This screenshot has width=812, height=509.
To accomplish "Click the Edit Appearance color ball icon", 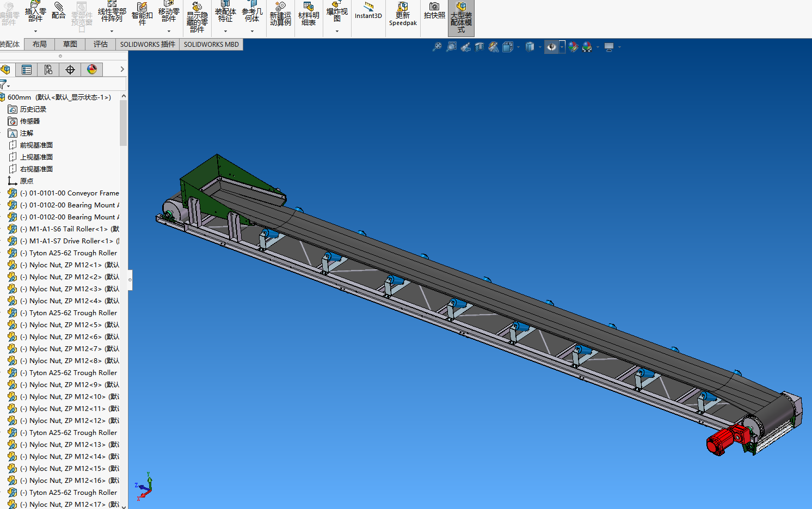I will point(573,47).
